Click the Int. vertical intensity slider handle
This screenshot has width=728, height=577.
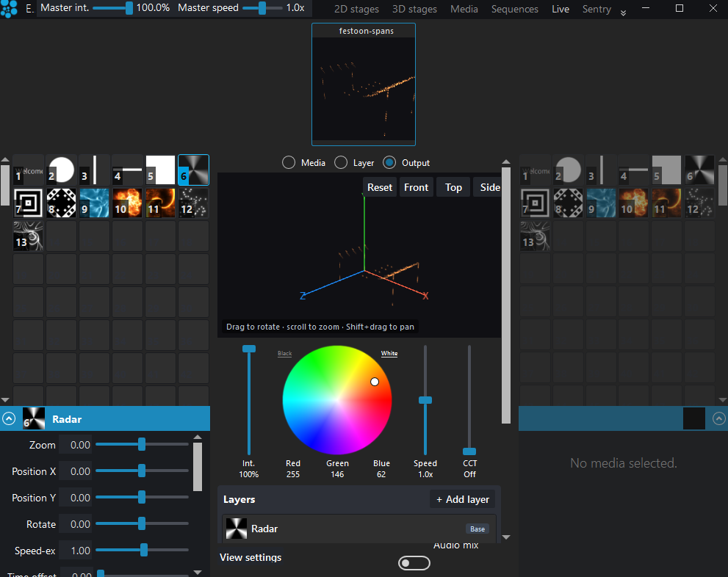249,349
